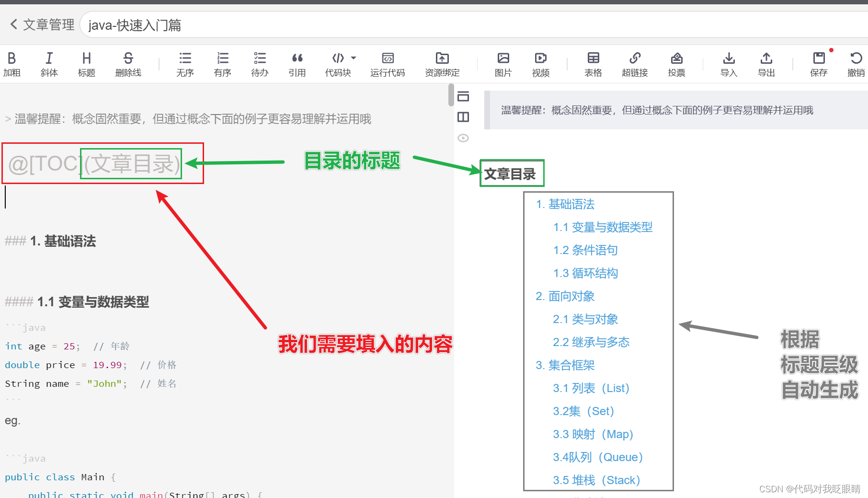
Task: Insert unordered list (无序)
Action: [185, 64]
